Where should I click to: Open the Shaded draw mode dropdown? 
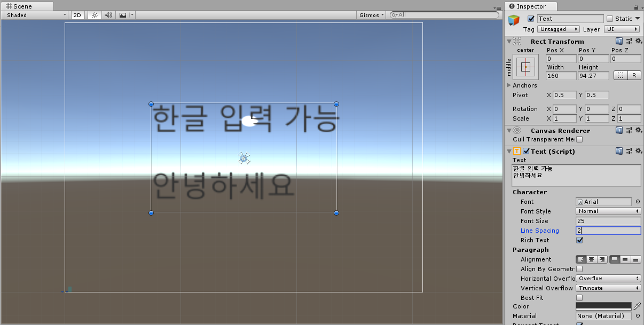(x=36, y=15)
